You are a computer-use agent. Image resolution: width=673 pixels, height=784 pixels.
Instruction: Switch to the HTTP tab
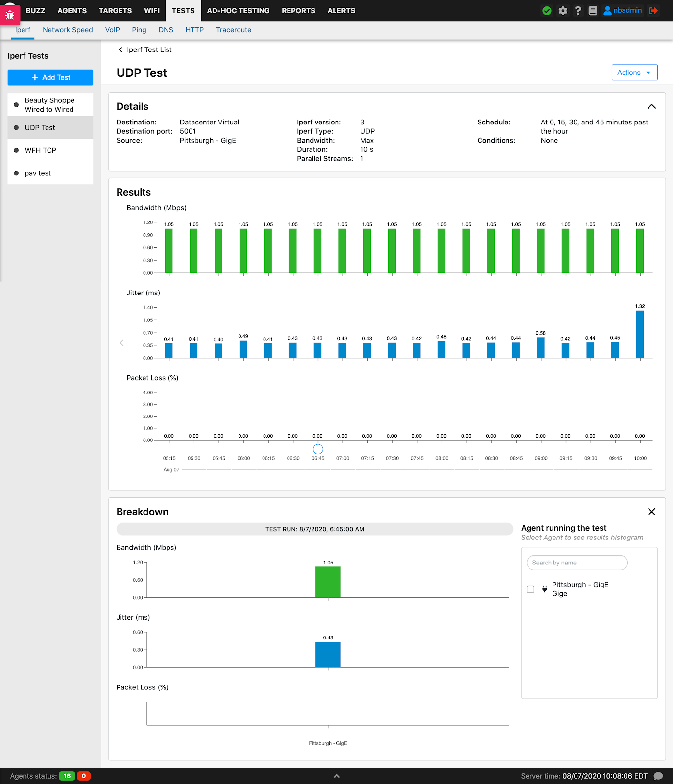tap(194, 30)
